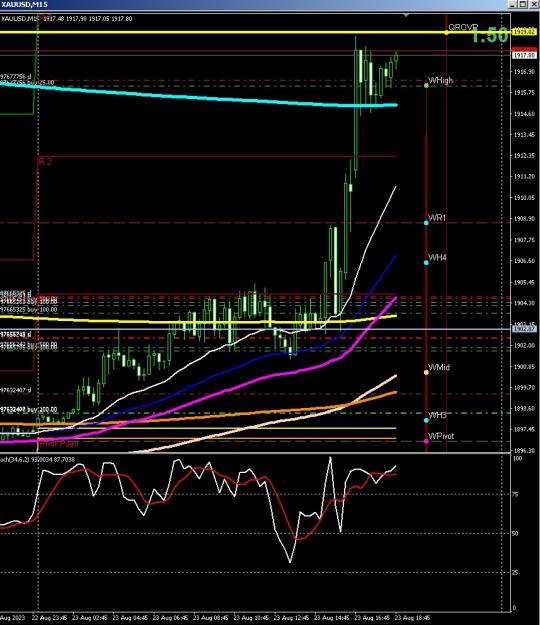Click the QROVR yellow line anchor dot
This screenshot has width=540, height=625.
446,32
